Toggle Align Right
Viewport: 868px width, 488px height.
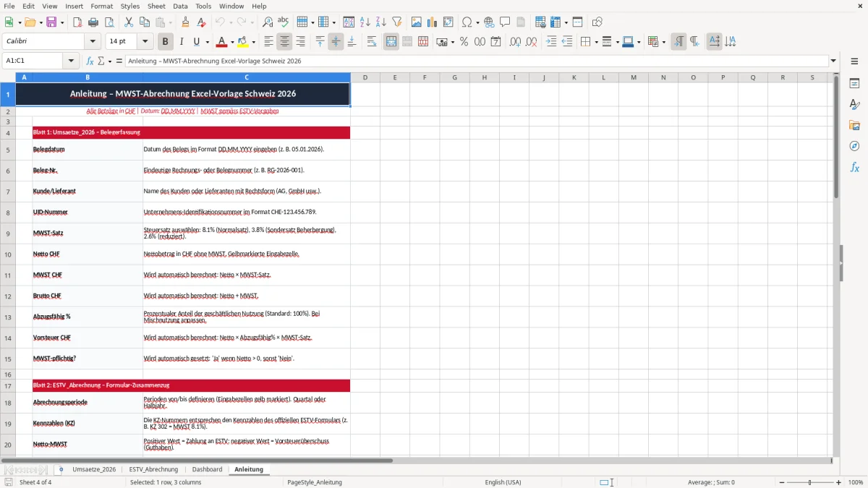301,42
